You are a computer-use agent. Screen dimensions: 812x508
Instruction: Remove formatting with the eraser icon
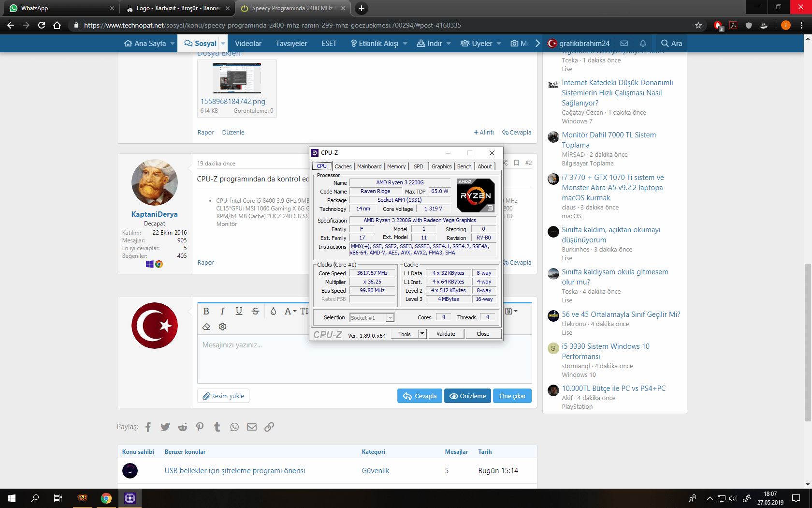[x=206, y=327]
